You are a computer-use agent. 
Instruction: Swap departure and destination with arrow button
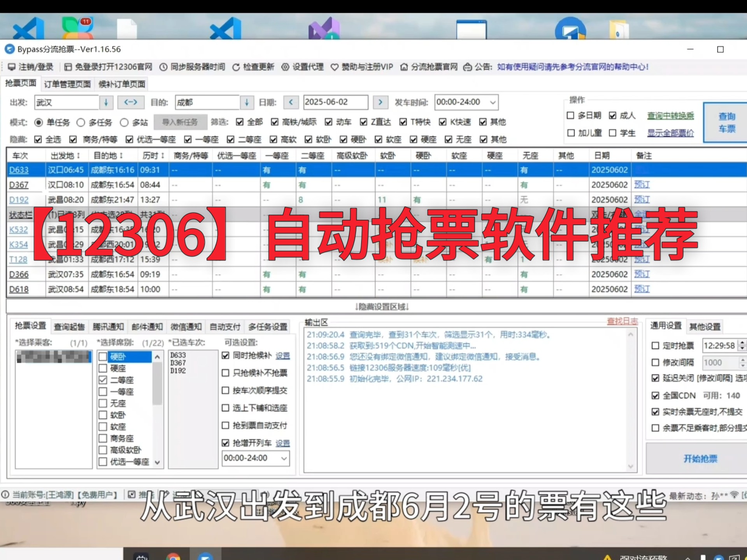[131, 102]
